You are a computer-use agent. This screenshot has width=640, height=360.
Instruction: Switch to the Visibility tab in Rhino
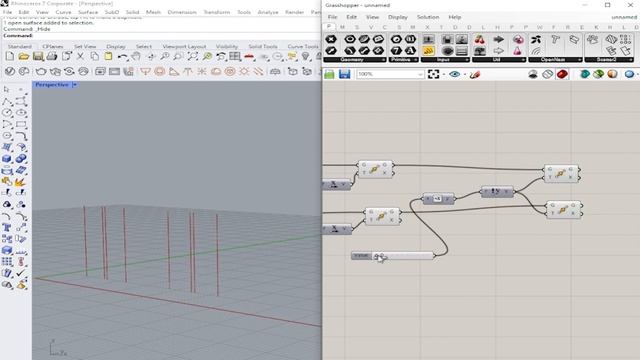[x=227, y=47]
